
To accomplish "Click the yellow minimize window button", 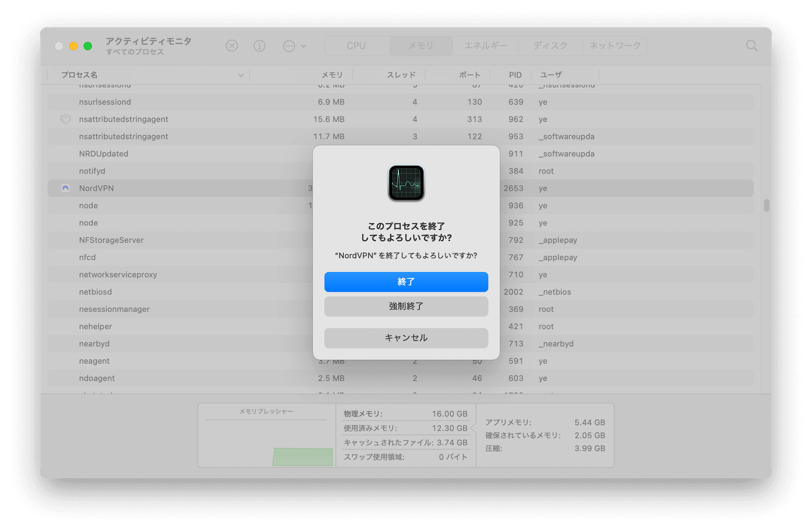I will coord(73,46).
